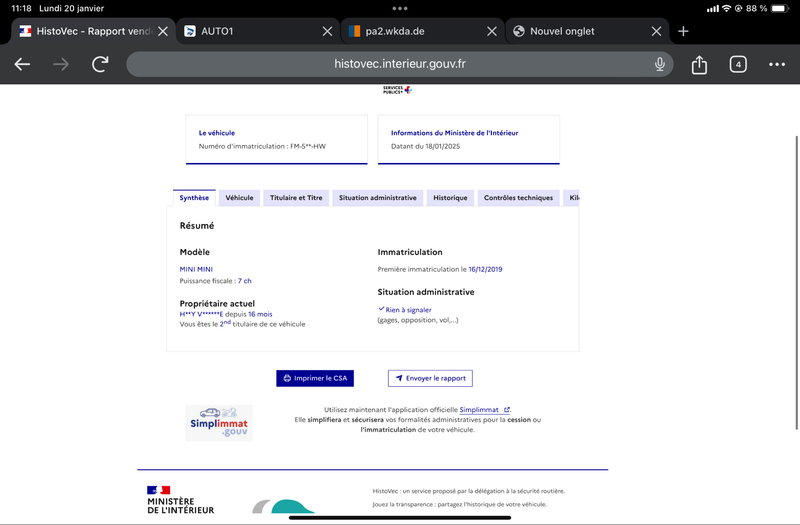Tap the microphone icon in address bar

(660, 64)
